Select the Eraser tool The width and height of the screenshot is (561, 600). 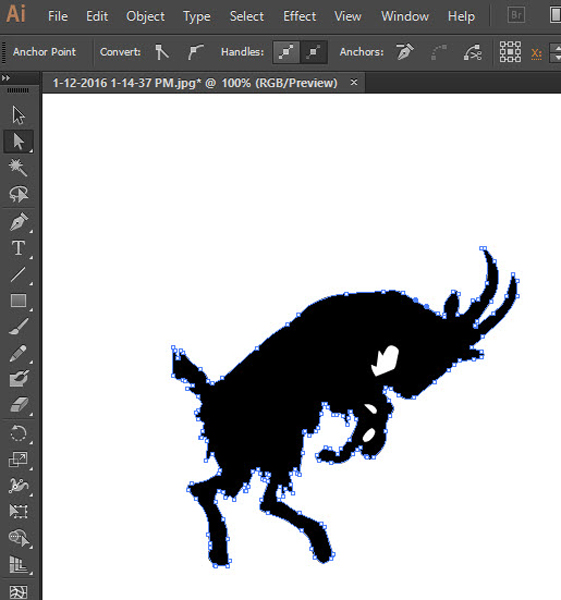pyautogui.click(x=18, y=405)
